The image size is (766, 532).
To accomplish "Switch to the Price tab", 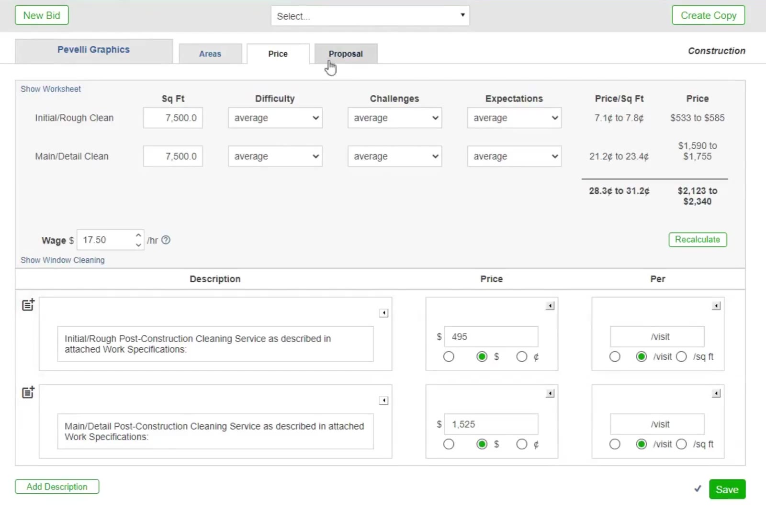I will (x=278, y=54).
